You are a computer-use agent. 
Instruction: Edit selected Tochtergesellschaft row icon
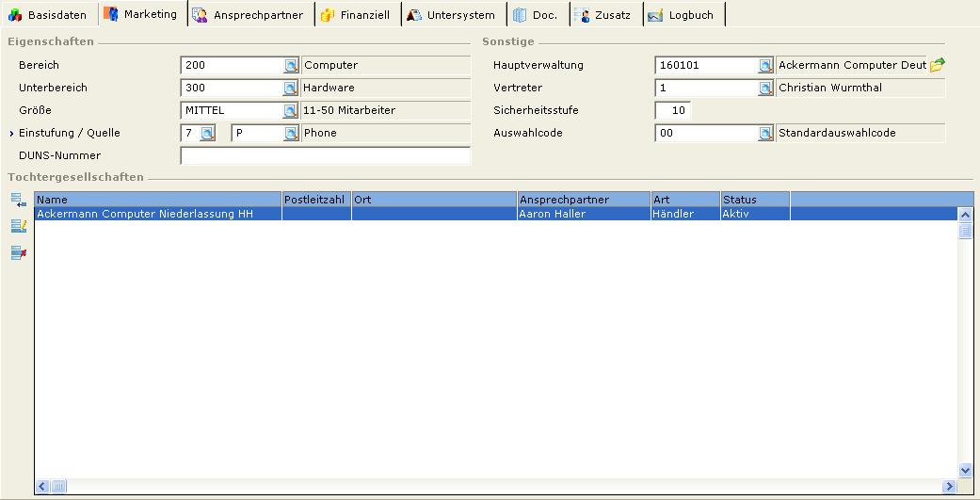(x=18, y=226)
